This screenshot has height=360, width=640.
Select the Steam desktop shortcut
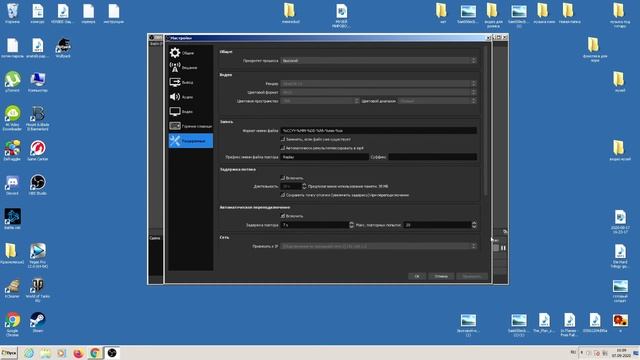[38, 322]
